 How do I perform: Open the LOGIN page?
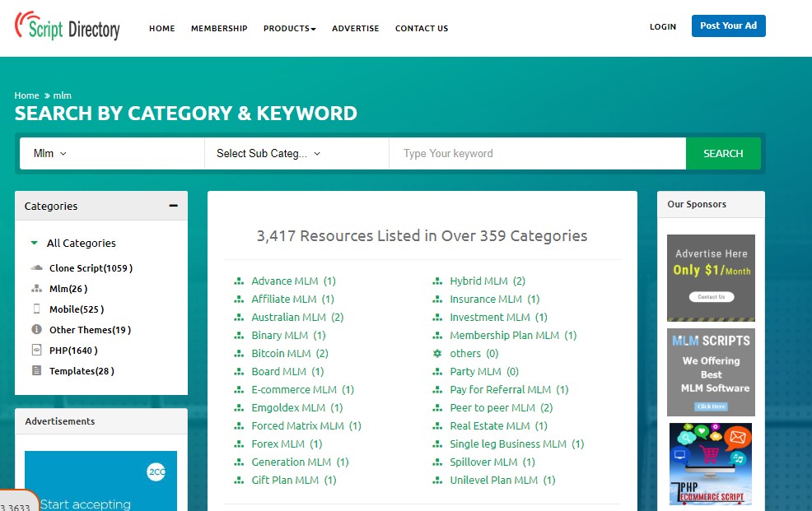pyautogui.click(x=663, y=26)
